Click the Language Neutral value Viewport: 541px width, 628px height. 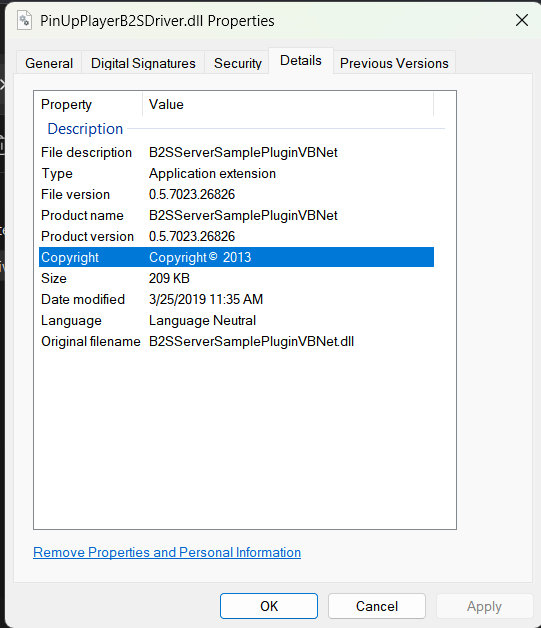[202, 320]
